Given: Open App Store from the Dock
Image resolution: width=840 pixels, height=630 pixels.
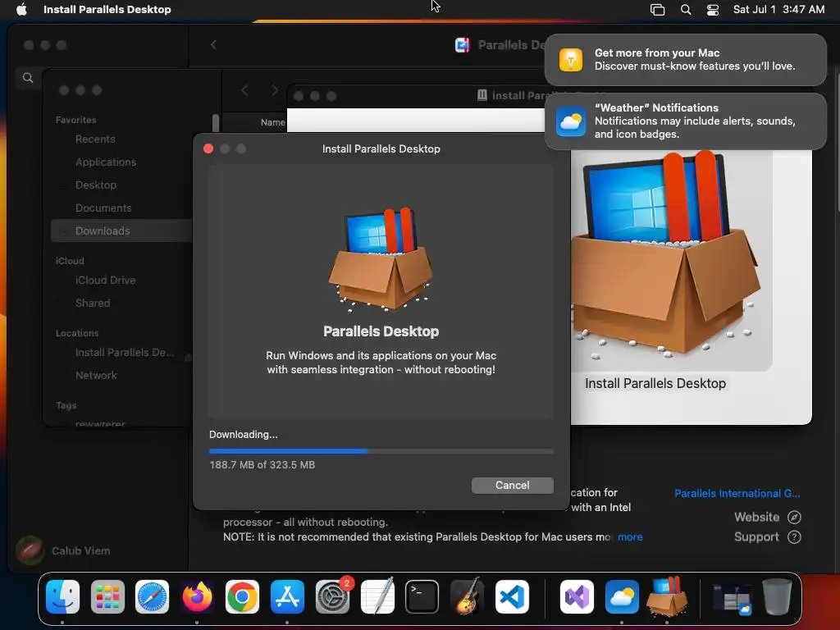Looking at the screenshot, I should tap(287, 596).
